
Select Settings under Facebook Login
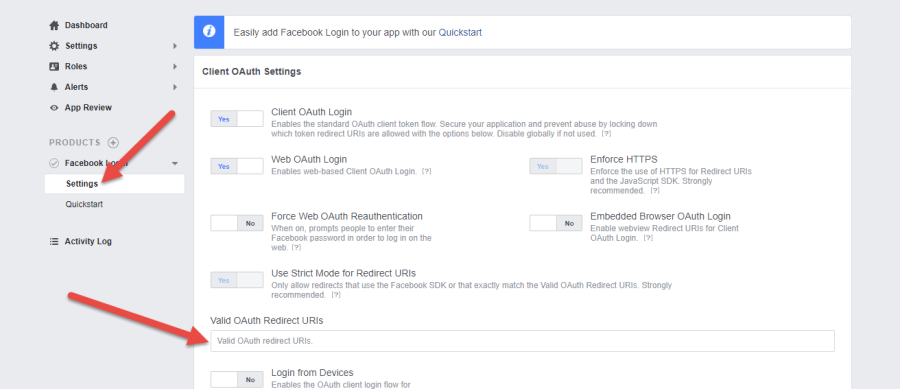tap(114, 184)
